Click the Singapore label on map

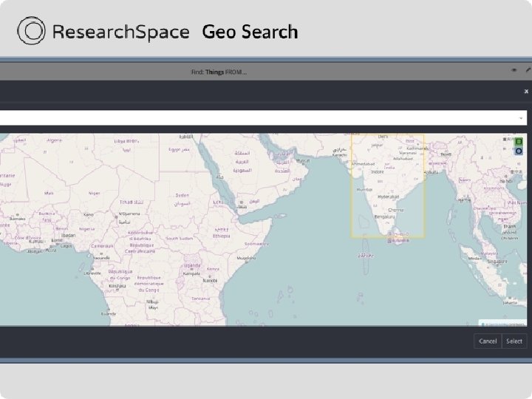tap(497, 262)
